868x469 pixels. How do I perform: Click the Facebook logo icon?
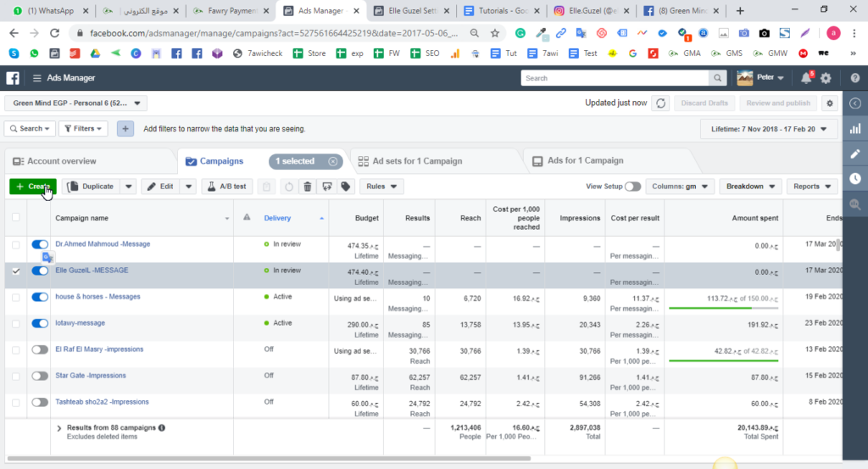click(x=13, y=78)
